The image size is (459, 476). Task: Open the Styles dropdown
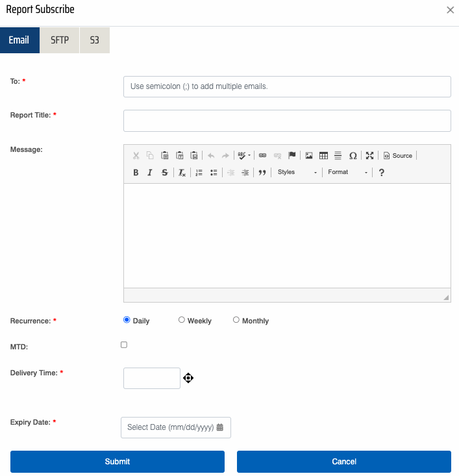click(x=297, y=173)
